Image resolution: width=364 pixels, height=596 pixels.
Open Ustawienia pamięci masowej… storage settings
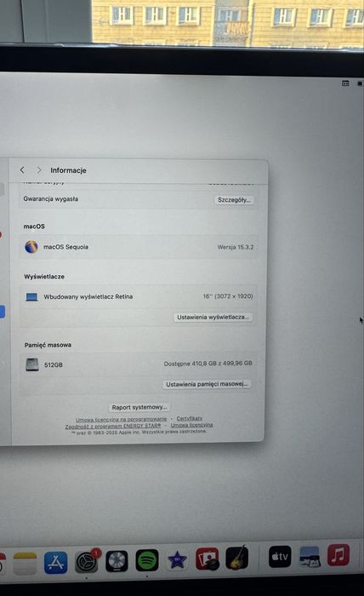coord(207,384)
